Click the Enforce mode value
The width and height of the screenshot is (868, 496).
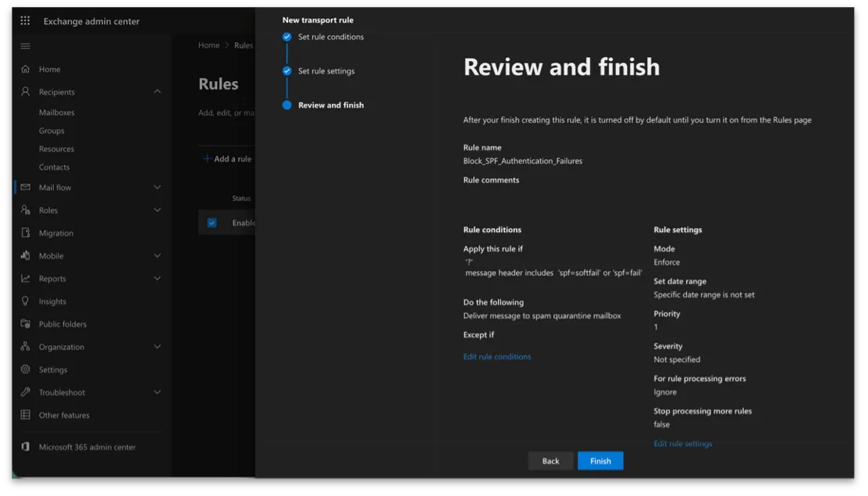pyautogui.click(x=667, y=262)
